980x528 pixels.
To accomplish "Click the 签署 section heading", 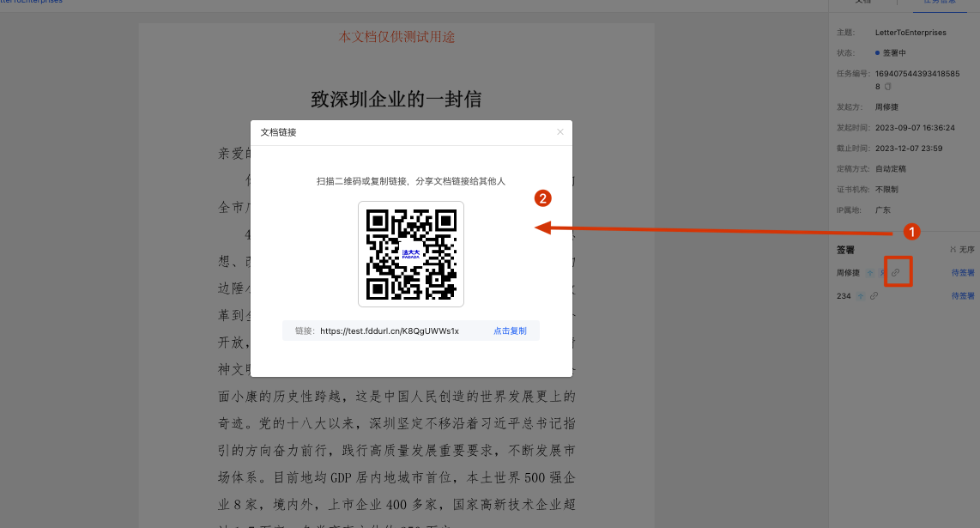I will pyautogui.click(x=845, y=250).
